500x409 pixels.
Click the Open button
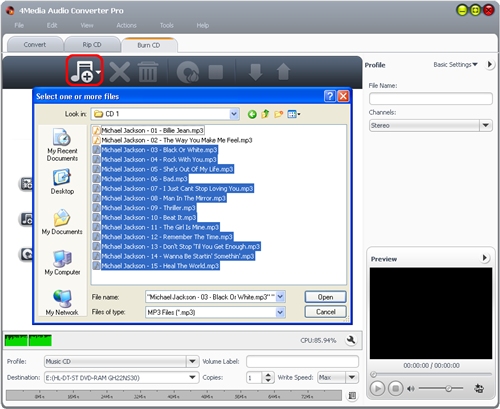[x=325, y=297]
